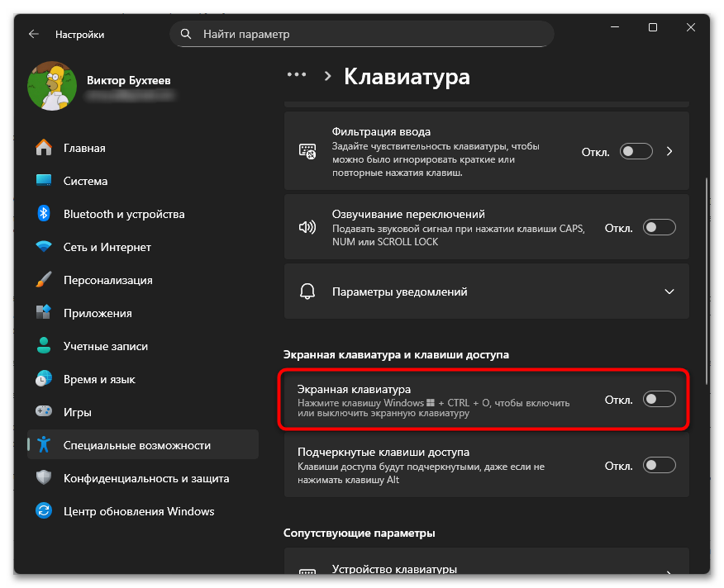The image size is (724, 588).
Task: Click the Экранная клавиатура row title
Action: tap(354, 389)
